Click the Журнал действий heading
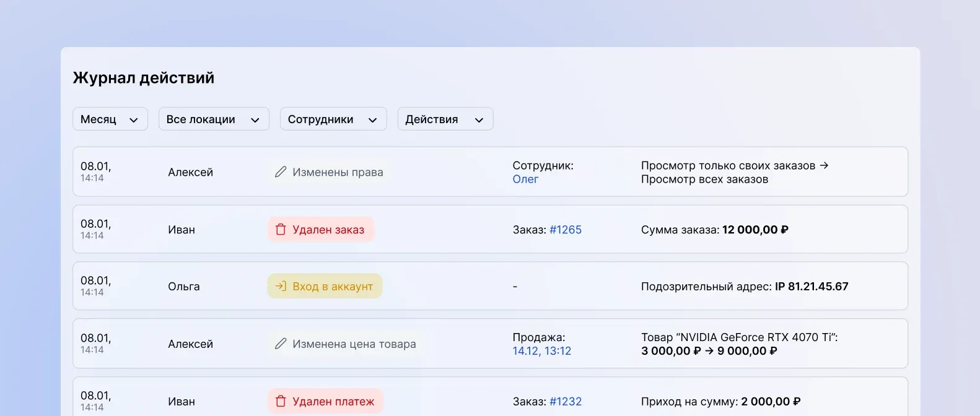The width and height of the screenshot is (980, 416). point(144,78)
